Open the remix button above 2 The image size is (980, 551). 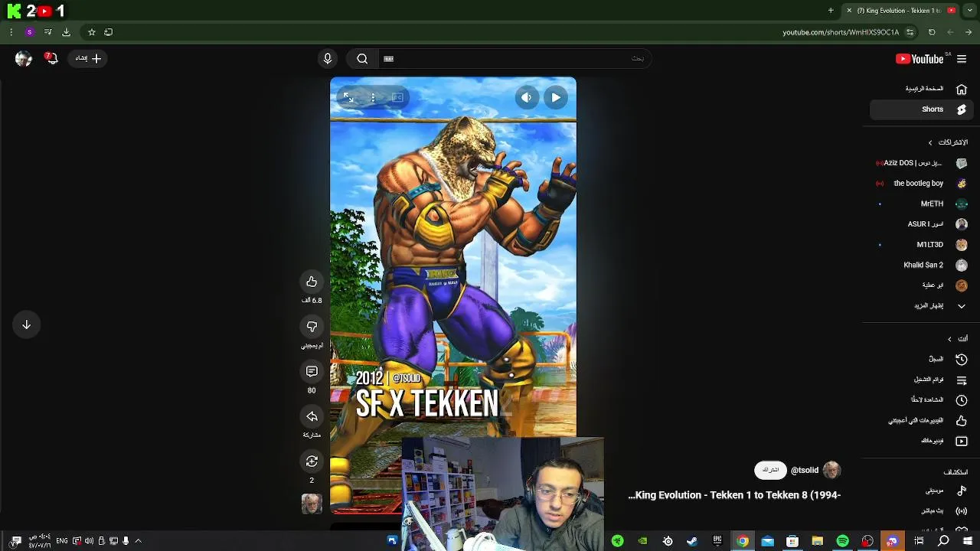tap(312, 461)
